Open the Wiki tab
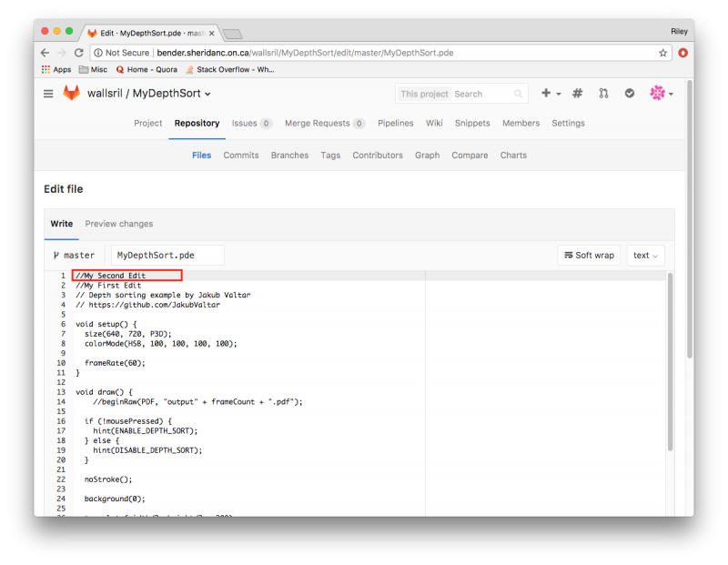 434,123
